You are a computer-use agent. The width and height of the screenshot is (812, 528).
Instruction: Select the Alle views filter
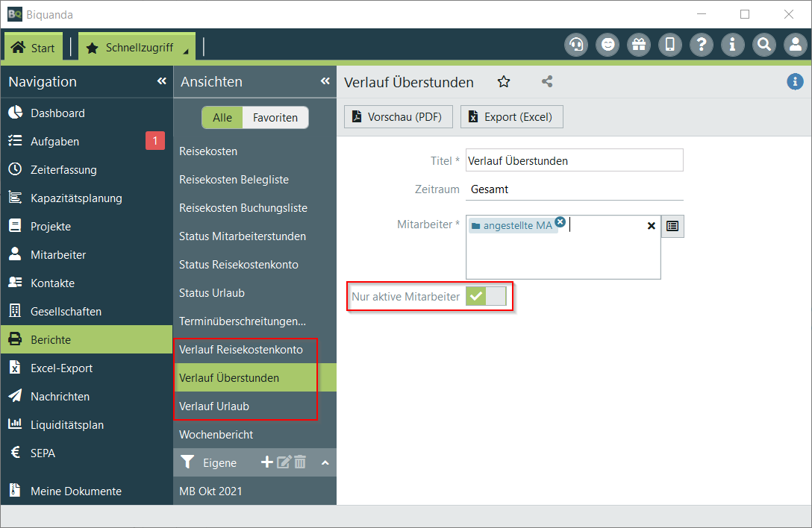tap(222, 118)
